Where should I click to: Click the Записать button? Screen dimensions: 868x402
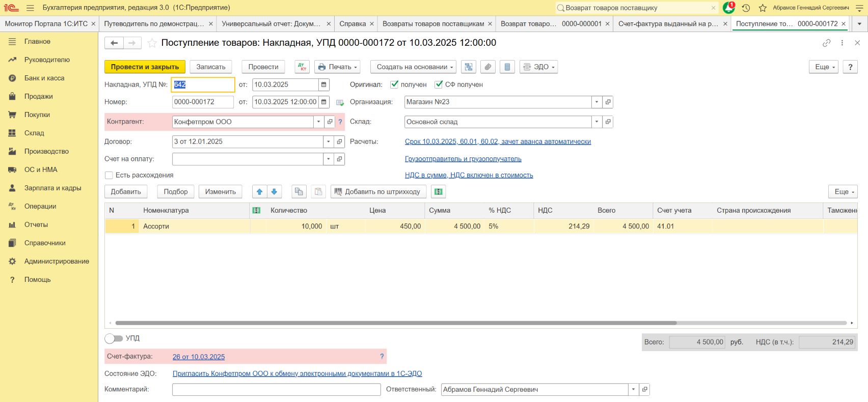click(x=211, y=67)
